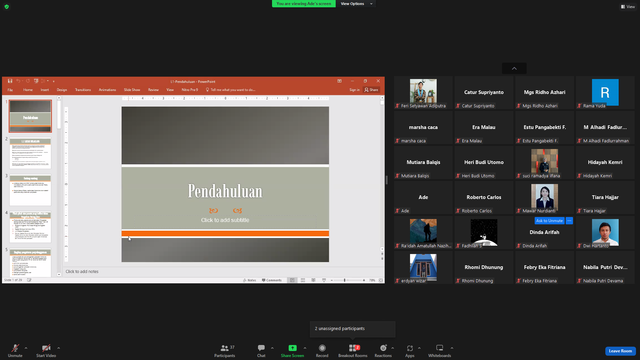Open the Apps icon
The height and width of the screenshot is (360, 640).
tap(410, 348)
